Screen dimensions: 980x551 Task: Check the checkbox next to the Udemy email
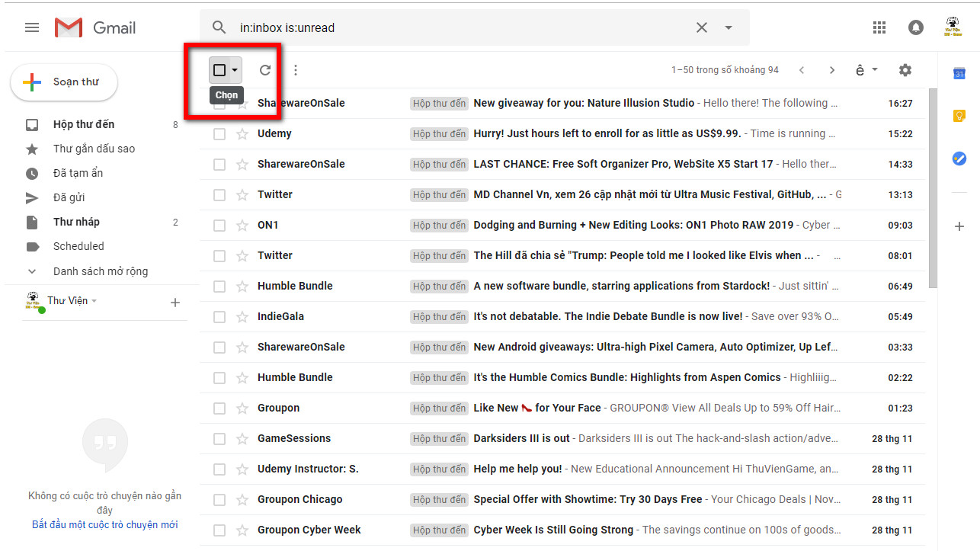[219, 133]
